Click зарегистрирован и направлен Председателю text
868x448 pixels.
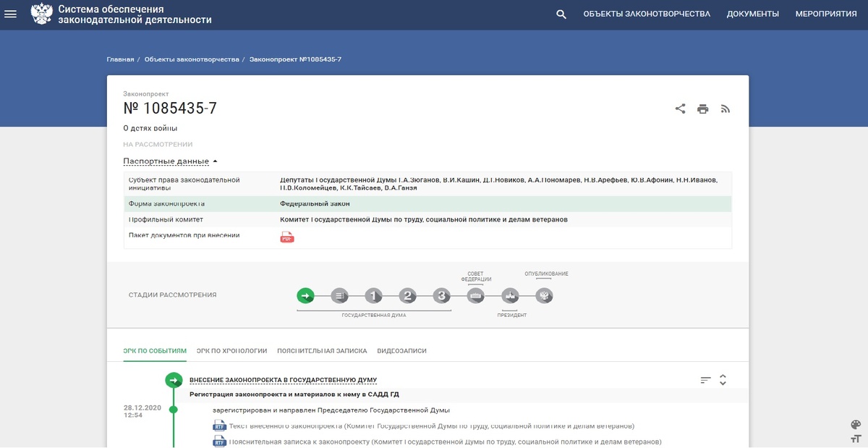point(331,410)
